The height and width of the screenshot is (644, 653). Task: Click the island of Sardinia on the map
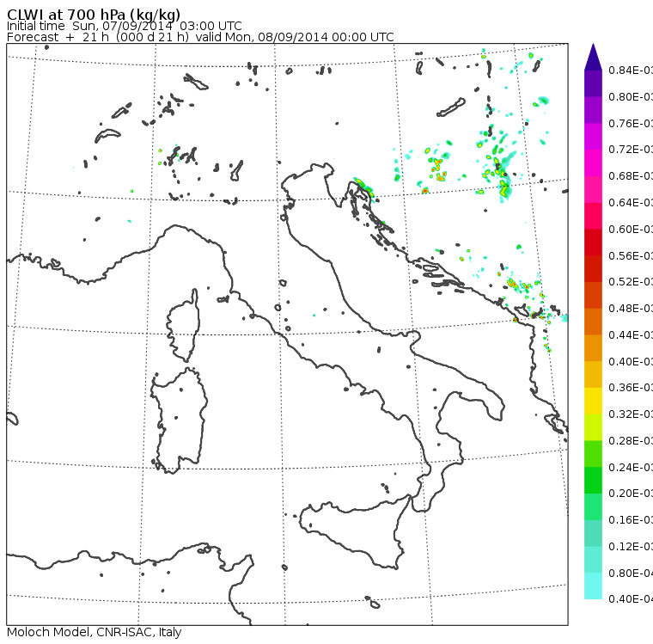pos(179,421)
